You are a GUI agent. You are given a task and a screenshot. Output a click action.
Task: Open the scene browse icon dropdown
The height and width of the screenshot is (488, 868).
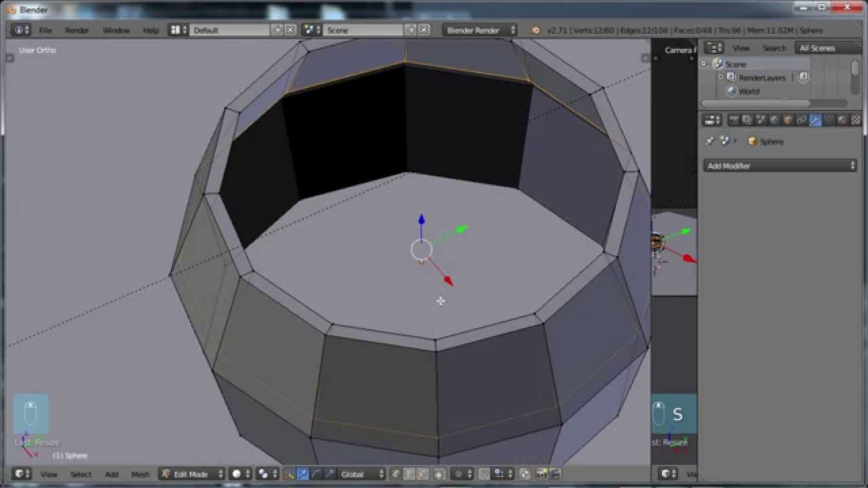tap(312, 30)
